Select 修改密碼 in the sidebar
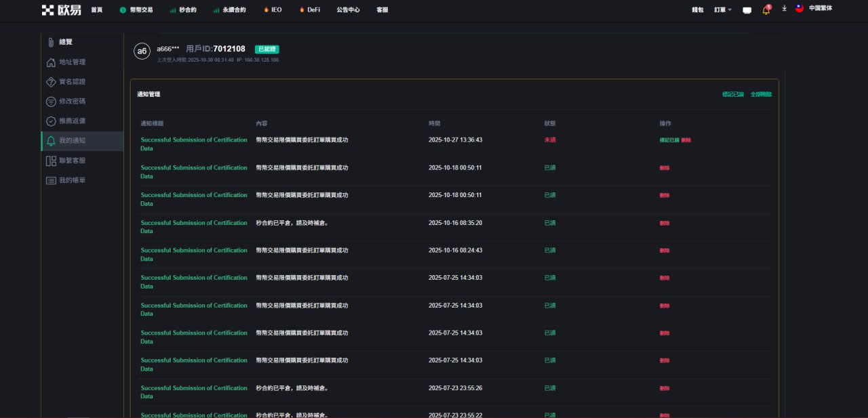Screen dimensions: 868x418 pos(72,102)
